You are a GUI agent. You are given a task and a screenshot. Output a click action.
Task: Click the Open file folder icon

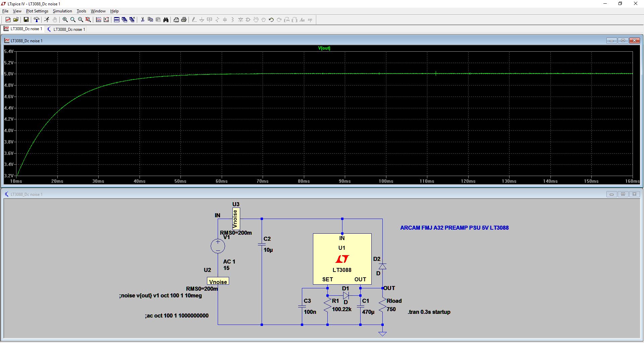click(x=16, y=20)
